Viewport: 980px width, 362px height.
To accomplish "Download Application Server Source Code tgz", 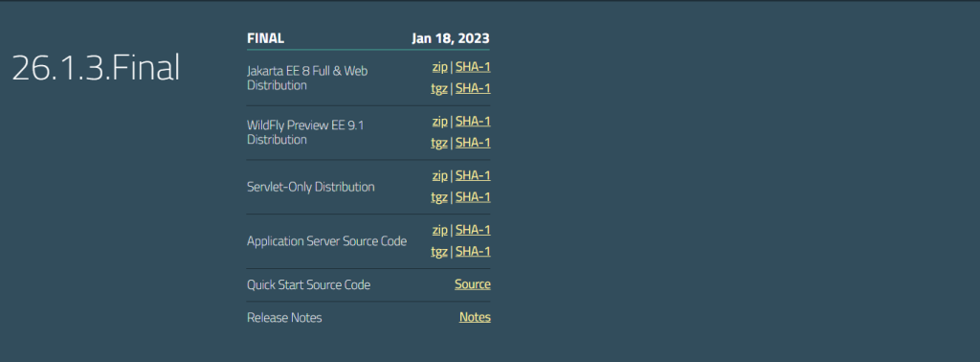I will coord(438,251).
